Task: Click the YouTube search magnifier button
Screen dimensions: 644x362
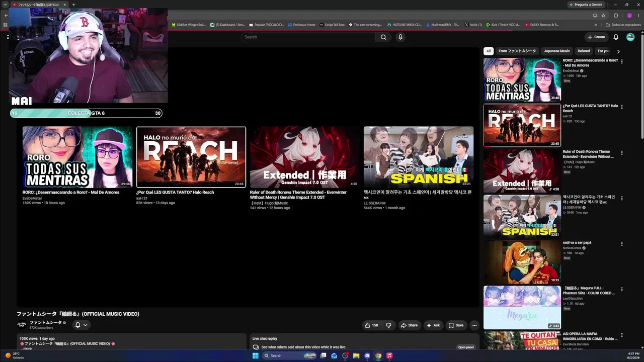Action: 383,37
